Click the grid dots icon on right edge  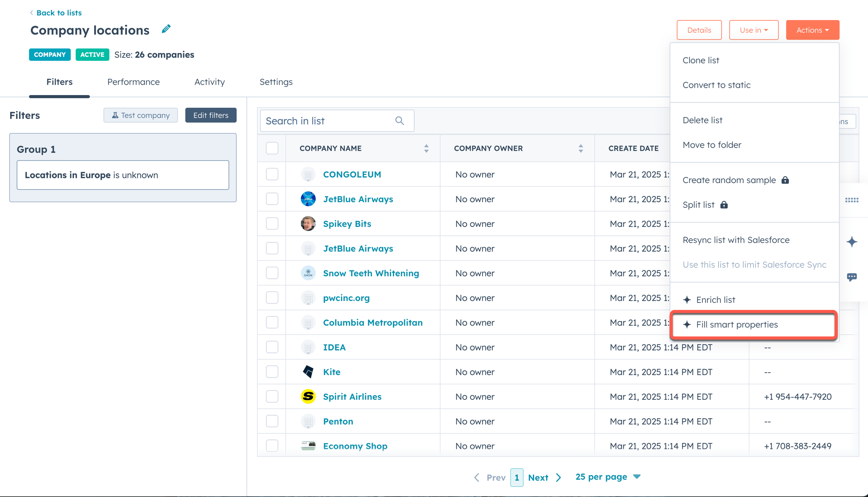pyautogui.click(x=852, y=200)
